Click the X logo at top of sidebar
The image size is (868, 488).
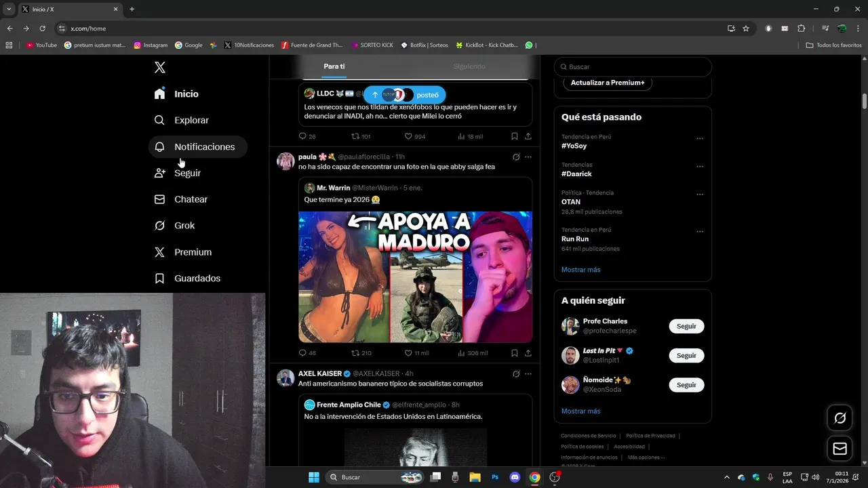click(159, 67)
